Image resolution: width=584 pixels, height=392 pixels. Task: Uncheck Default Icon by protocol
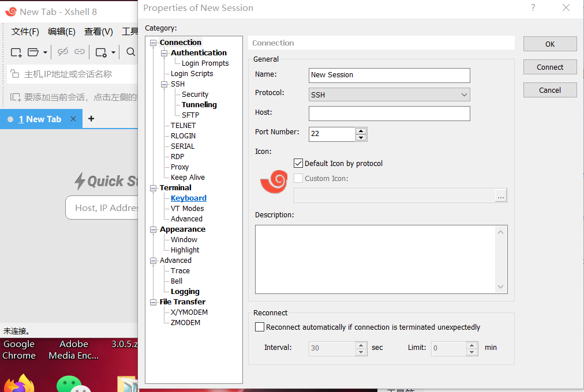coord(298,163)
